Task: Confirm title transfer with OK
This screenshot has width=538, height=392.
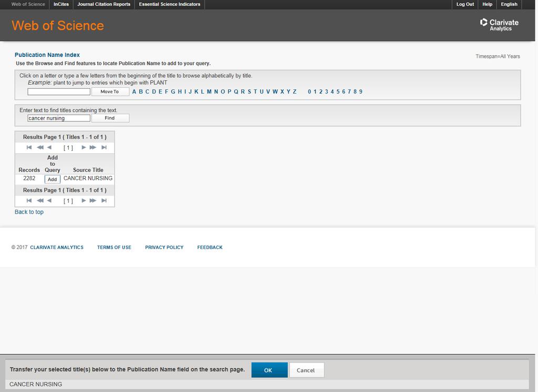Action: tap(270, 370)
